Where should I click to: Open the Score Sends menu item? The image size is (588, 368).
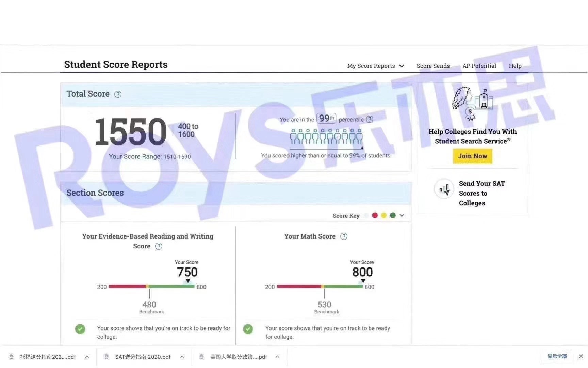point(433,66)
